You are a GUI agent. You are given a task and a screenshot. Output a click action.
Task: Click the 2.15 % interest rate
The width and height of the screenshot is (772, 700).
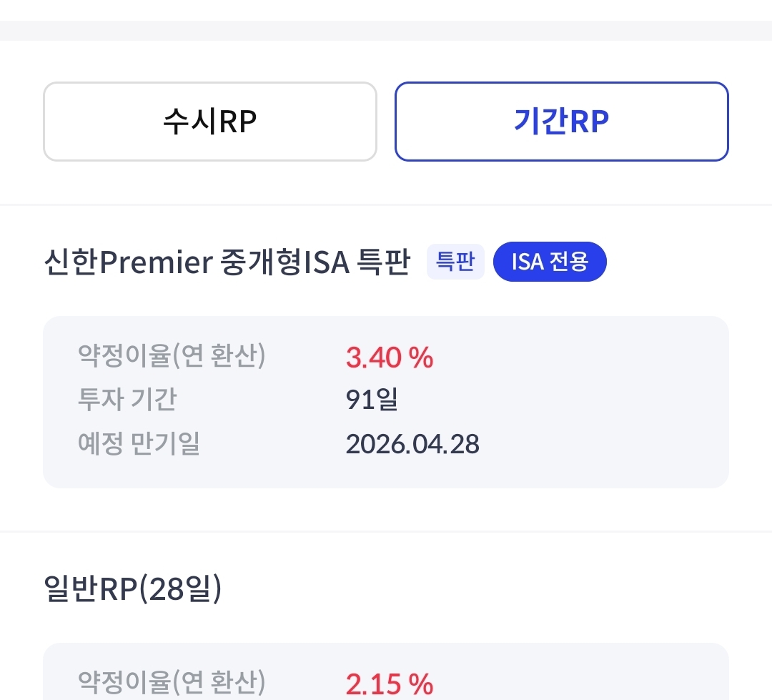coord(390,684)
